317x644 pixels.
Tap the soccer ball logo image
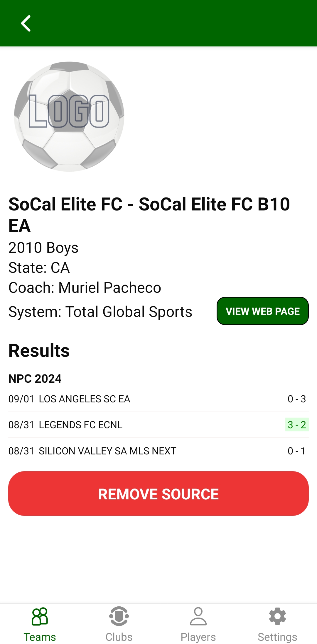tap(69, 116)
